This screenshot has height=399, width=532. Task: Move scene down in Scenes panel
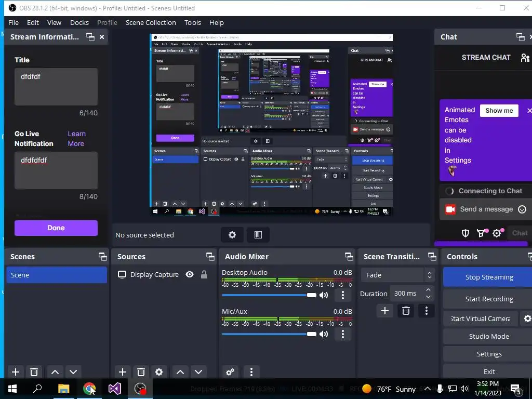(73, 372)
